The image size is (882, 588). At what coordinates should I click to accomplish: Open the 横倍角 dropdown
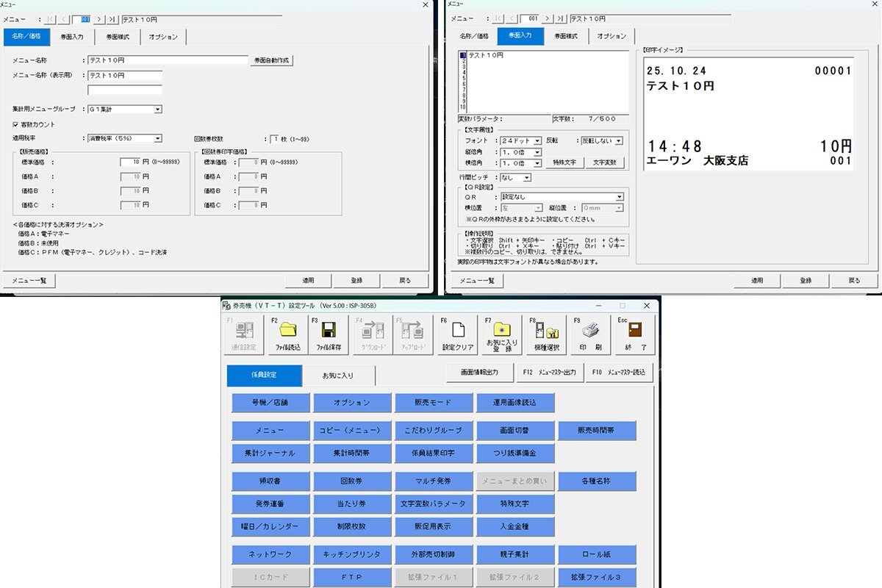pos(538,163)
